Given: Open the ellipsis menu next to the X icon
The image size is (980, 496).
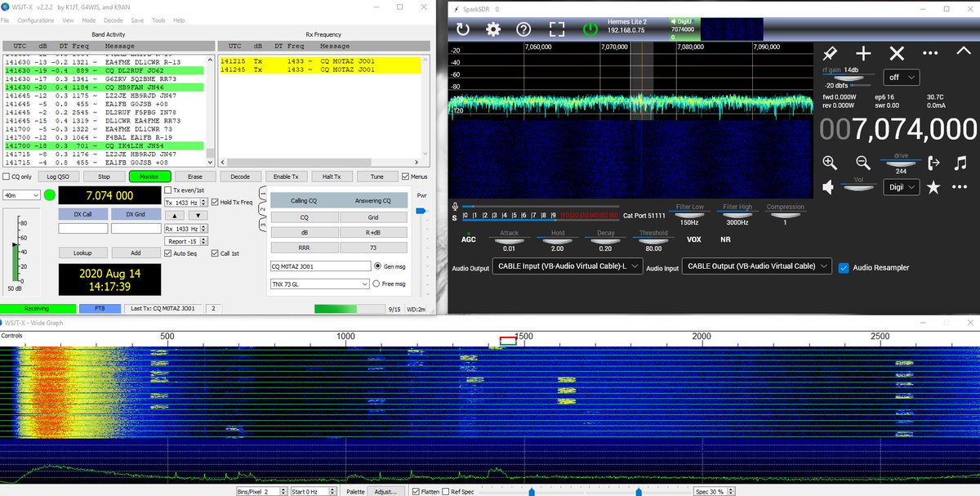Looking at the screenshot, I should [930, 53].
